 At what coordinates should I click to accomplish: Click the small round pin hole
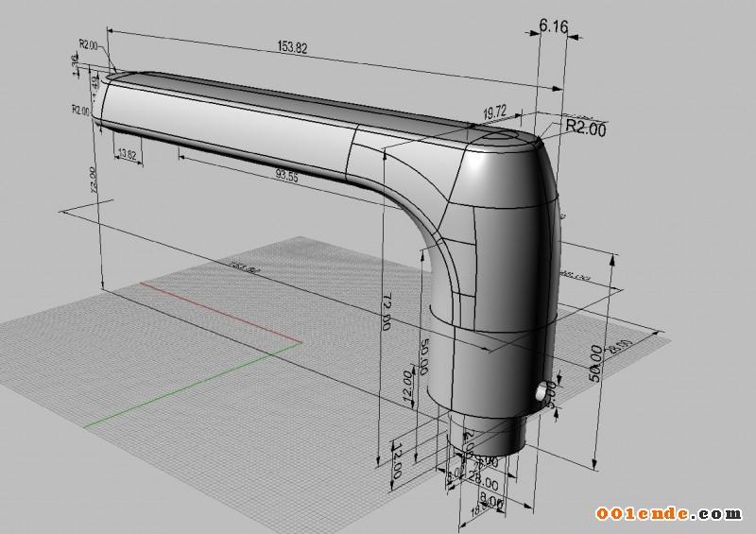pos(543,392)
